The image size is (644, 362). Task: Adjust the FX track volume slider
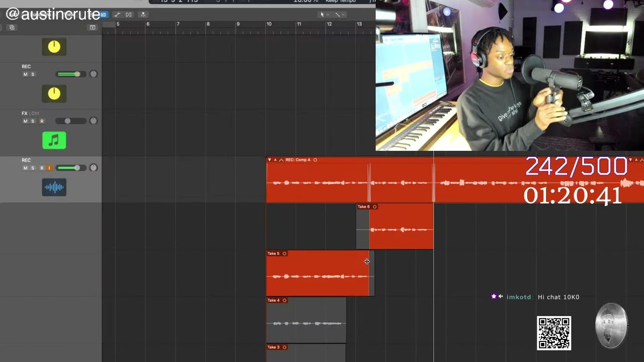(x=70, y=121)
